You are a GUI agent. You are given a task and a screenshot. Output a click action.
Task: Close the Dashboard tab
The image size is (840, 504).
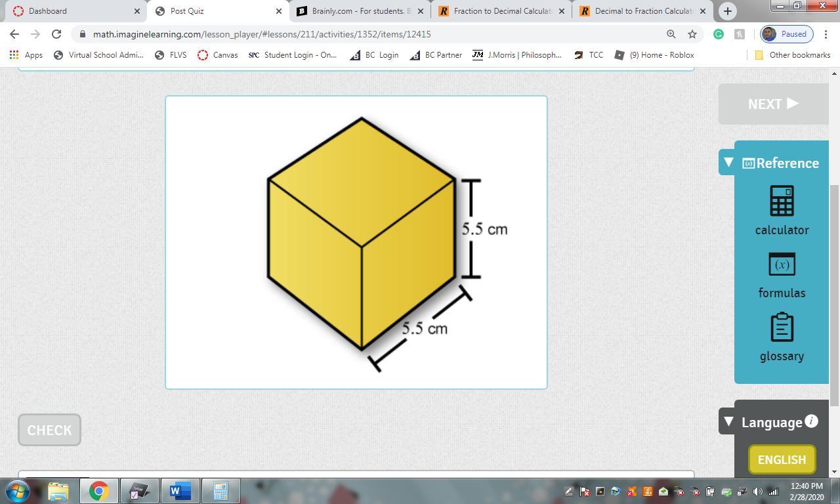(x=137, y=11)
